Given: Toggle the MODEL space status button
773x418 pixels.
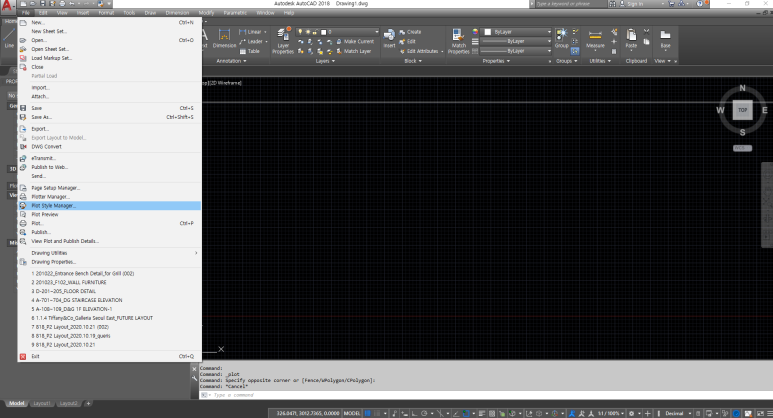Looking at the screenshot, I should pyautogui.click(x=351, y=412).
